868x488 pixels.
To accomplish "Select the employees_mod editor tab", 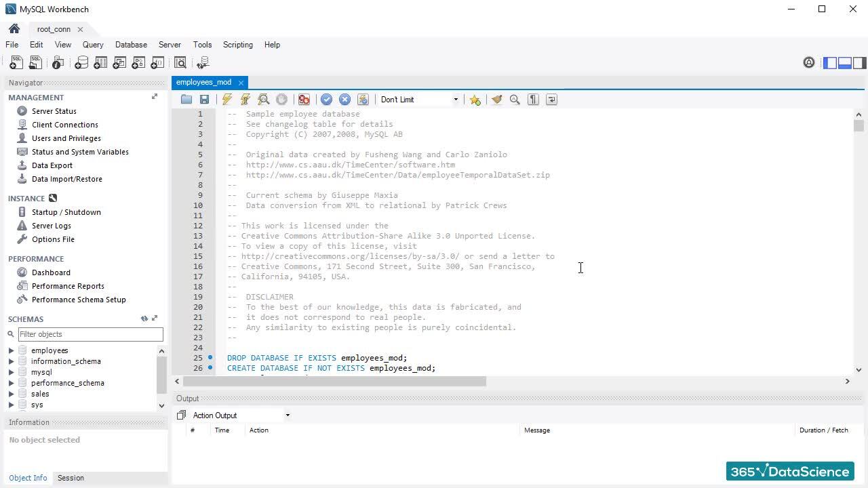I will pos(203,82).
